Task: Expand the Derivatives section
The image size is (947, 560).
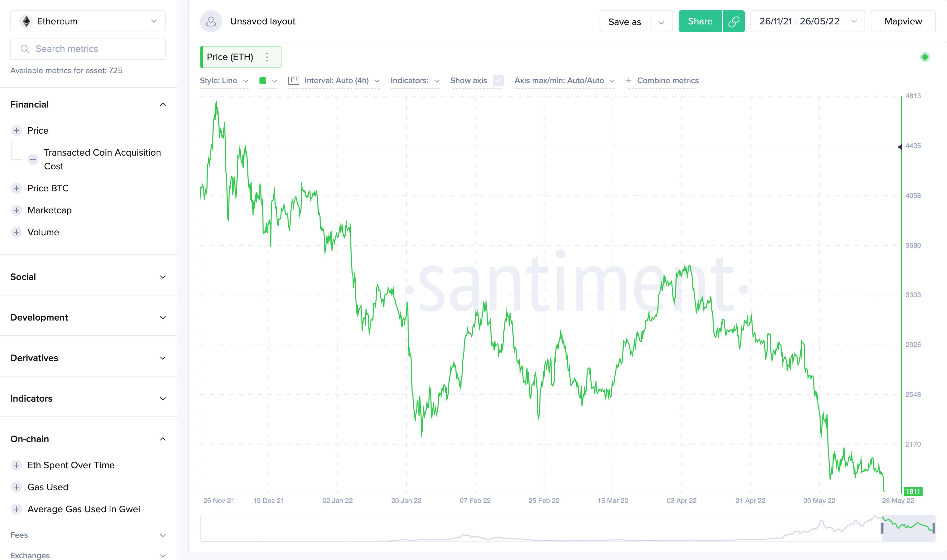Action: (x=88, y=358)
